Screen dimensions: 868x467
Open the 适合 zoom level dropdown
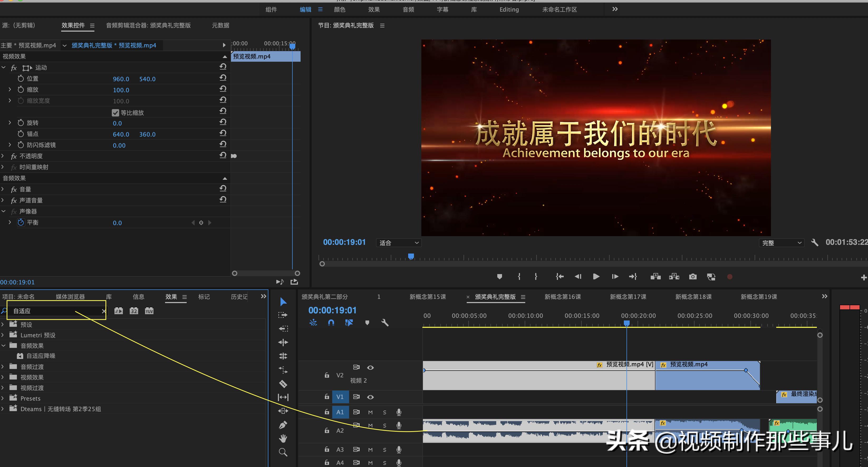pos(399,242)
